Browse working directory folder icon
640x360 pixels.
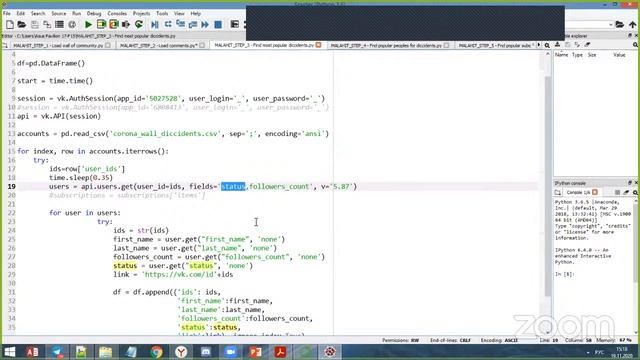pos(620,24)
